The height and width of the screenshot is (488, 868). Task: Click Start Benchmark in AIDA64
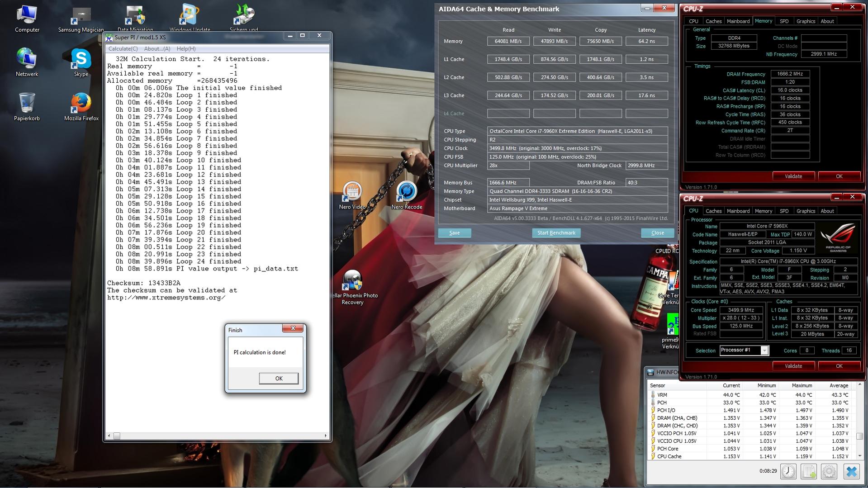click(x=556, y=233)
